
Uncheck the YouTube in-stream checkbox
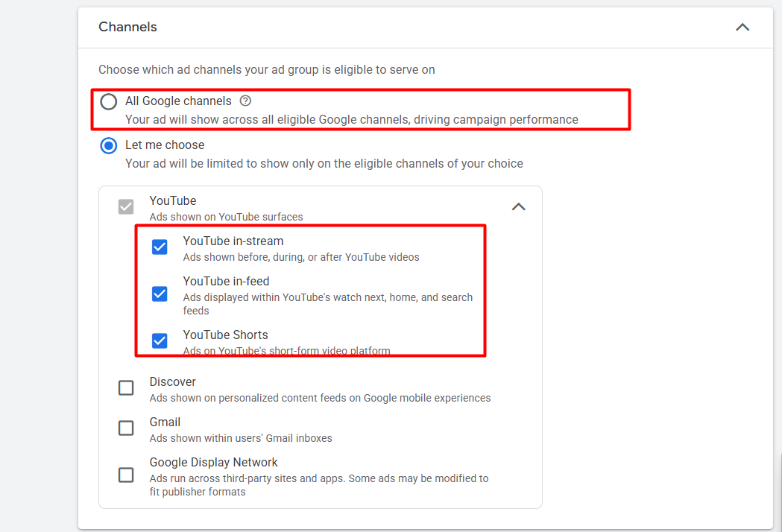tap(160, 247)
